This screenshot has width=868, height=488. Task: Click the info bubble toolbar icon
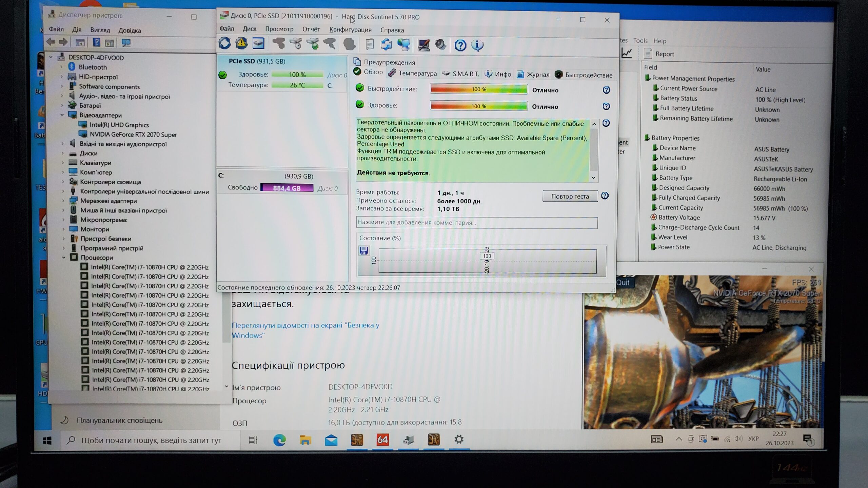coord(477,45)
